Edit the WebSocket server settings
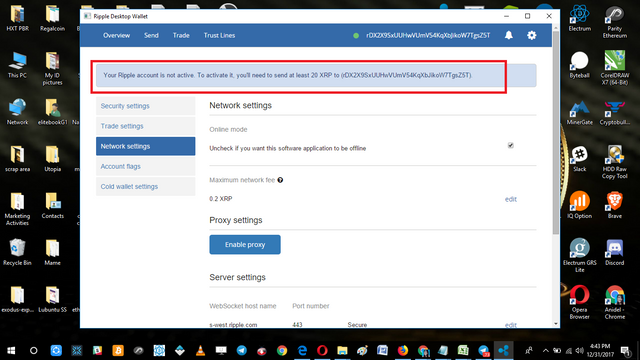Screen dimensions: 640x360 [x=511, y=325]
